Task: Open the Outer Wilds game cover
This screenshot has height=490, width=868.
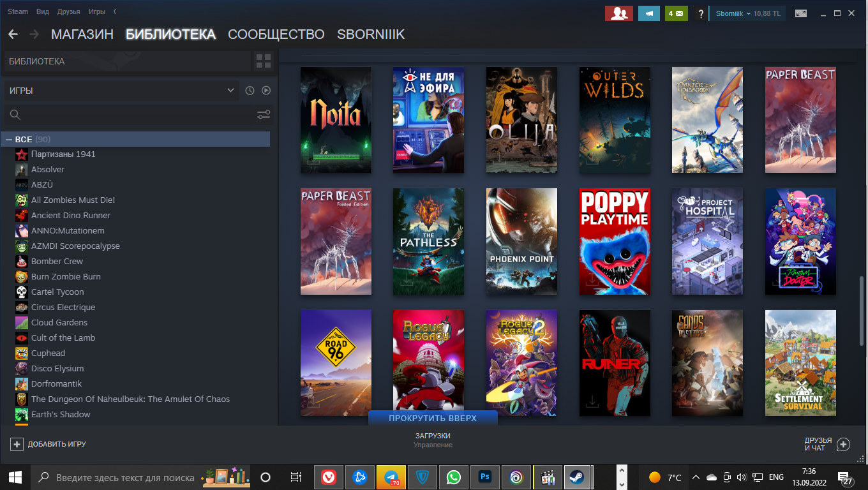Action: 615,120
